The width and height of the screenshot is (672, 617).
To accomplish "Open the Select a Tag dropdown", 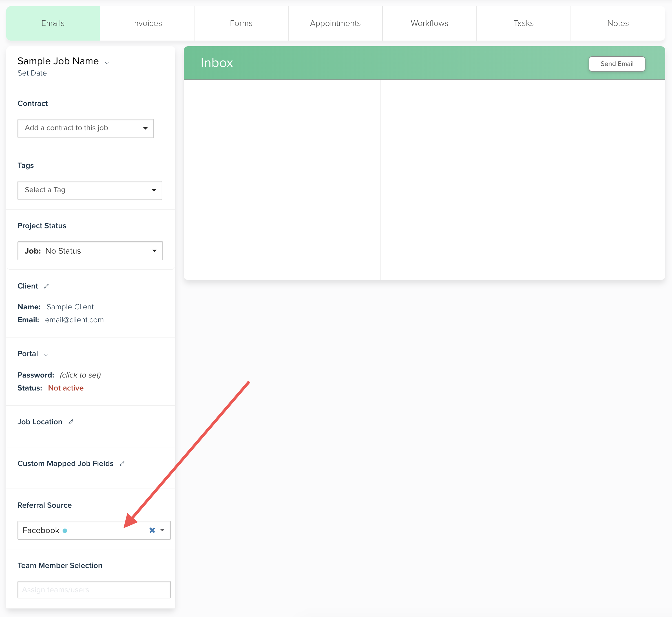I will [90, 190].
